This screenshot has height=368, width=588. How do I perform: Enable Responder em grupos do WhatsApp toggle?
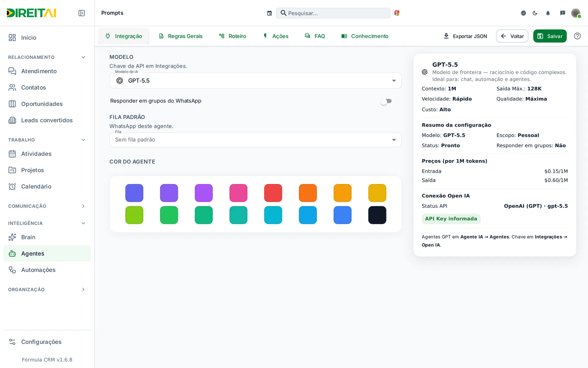click(386, 101)
